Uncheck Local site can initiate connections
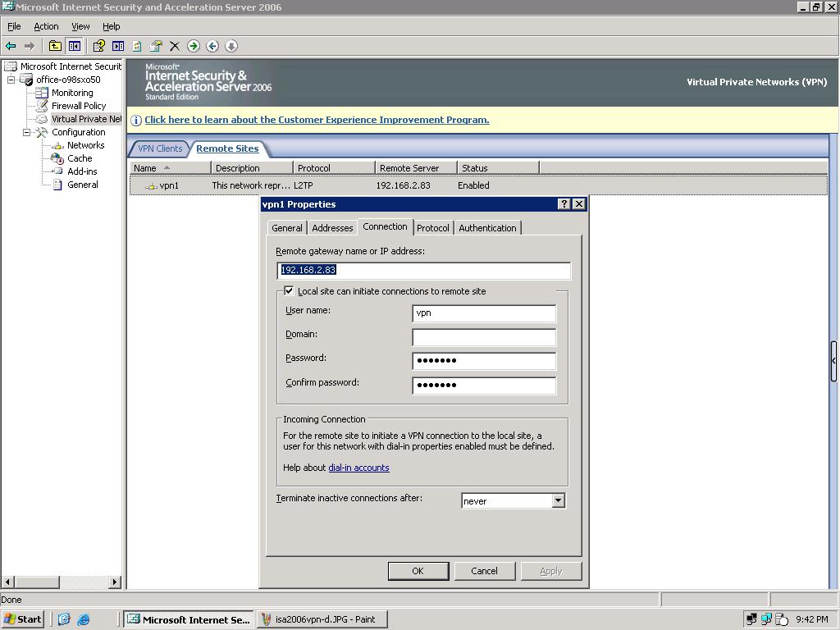This screenshot has width=840, height=630. (x=289, y=291)
